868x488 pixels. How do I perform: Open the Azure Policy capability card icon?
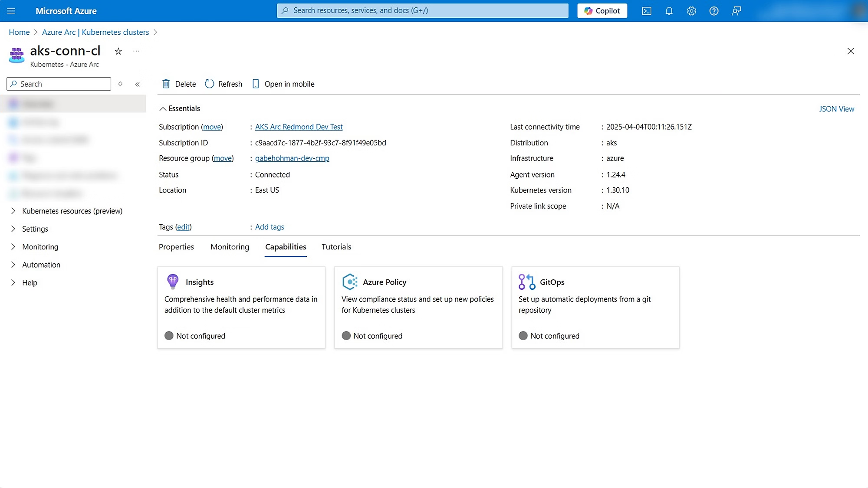[350, 282]
